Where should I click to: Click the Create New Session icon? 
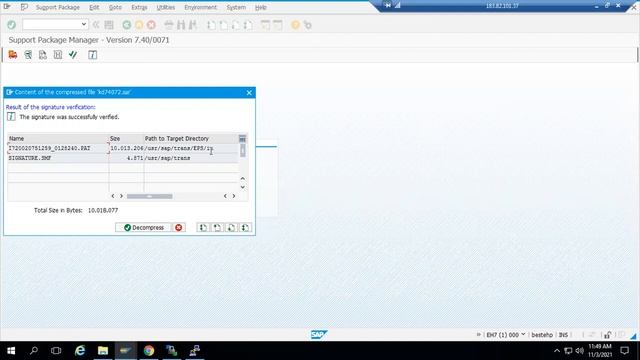265,25
